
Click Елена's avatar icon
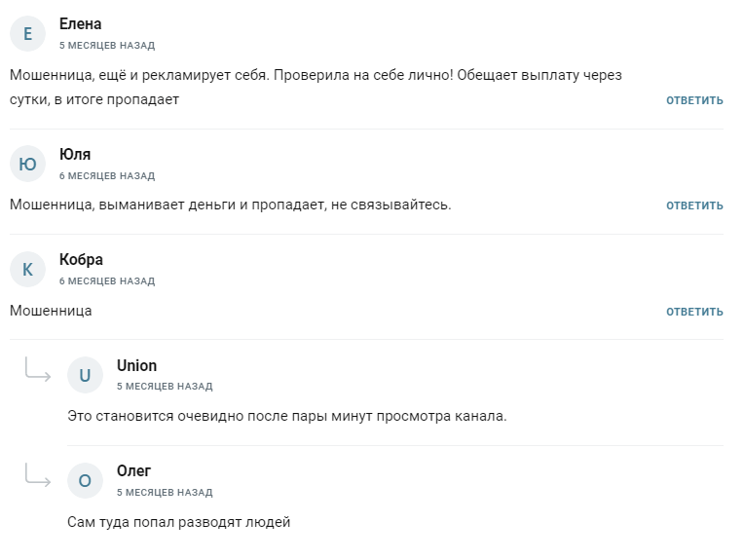tap(27, 34)
